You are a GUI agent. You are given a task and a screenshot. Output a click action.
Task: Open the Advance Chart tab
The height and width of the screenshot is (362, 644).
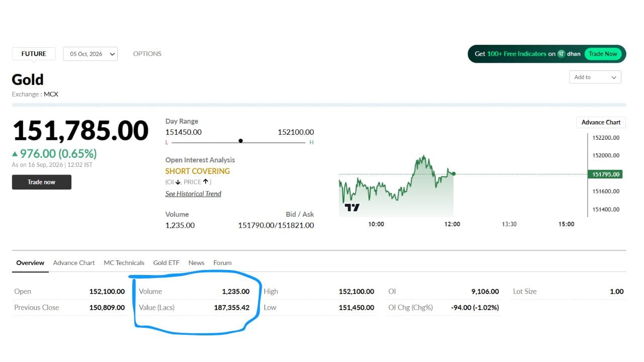point(74,262)
